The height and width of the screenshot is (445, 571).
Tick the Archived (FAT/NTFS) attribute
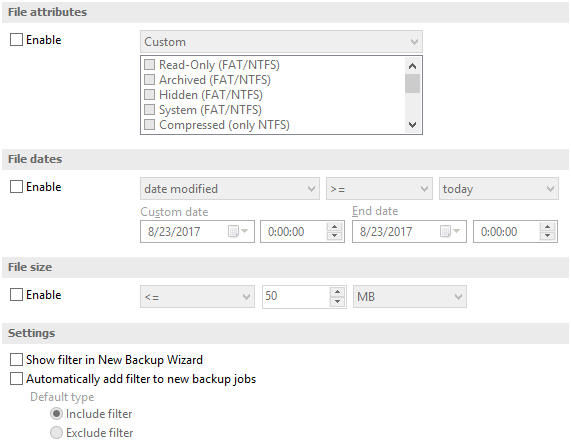[149, 79]
